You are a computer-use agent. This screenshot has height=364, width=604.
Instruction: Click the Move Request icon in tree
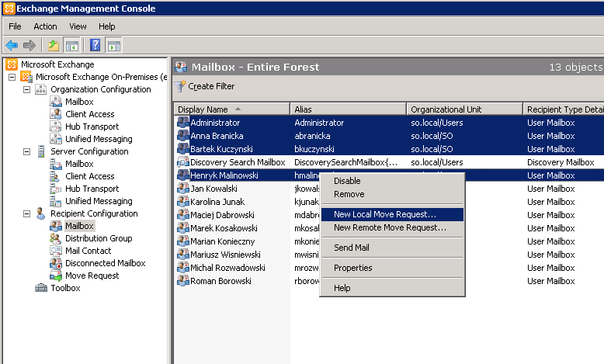coord(56,276)
